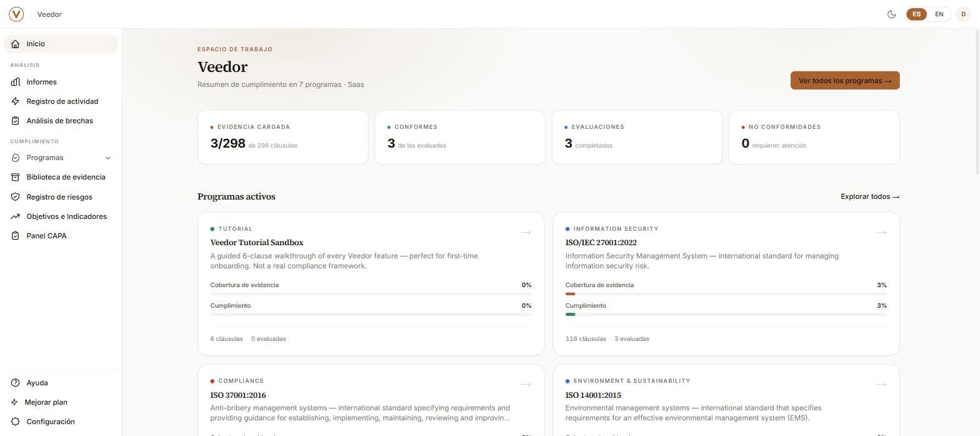The height and width of the screenshot is (436, 980).
Task: Click the Mejorar plan bolt icon
Action: tap(15, 402)
